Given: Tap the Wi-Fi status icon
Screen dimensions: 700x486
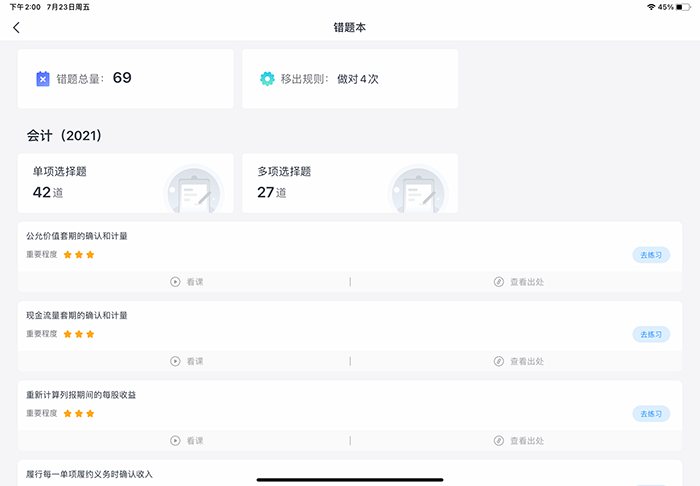Looking at the screenshot, I should coord(651,7).
